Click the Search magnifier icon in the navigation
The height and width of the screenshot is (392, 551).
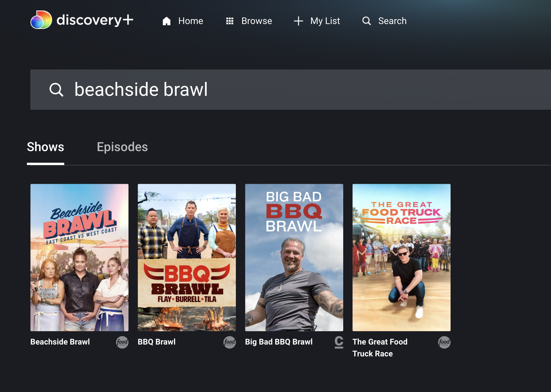pyautogui.click(x=367, y=21)
